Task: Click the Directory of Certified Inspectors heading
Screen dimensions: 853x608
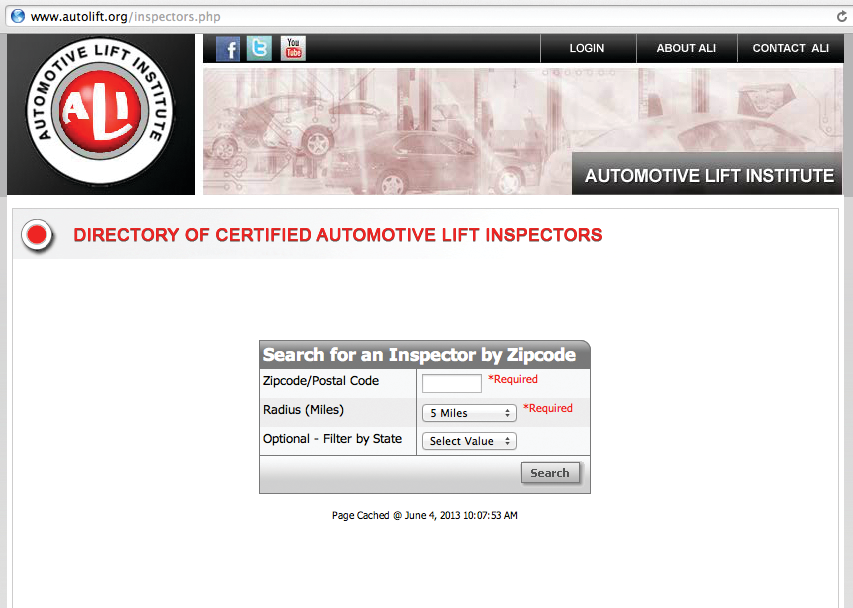Action: [336, 235]
